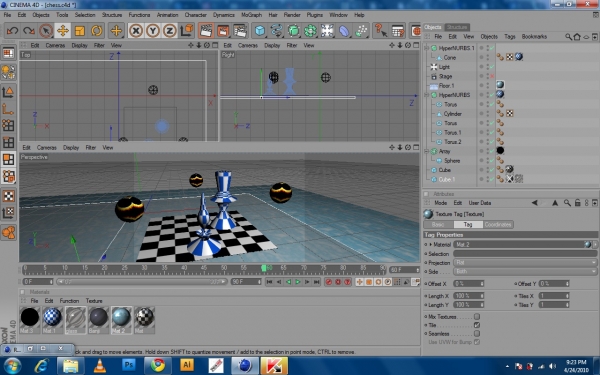Screen dimensions: 600x375
Task: Open the Tags menu in Object manager
Action: [510, 36]
